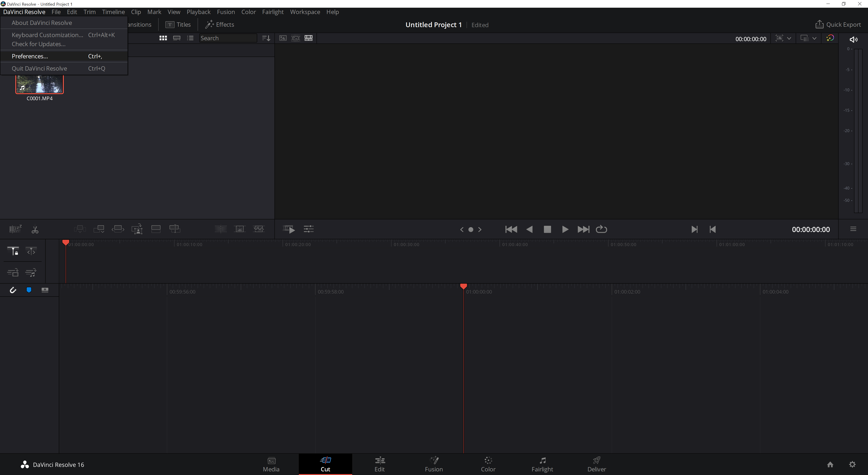Open the timeline options hamburger menu

pos(853,229)
